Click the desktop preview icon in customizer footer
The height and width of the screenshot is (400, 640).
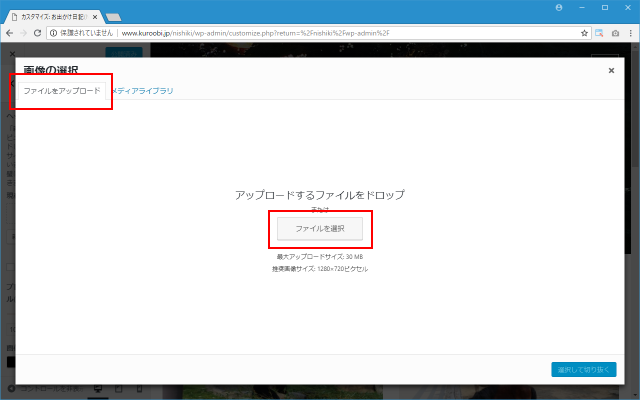pos(98,389)
